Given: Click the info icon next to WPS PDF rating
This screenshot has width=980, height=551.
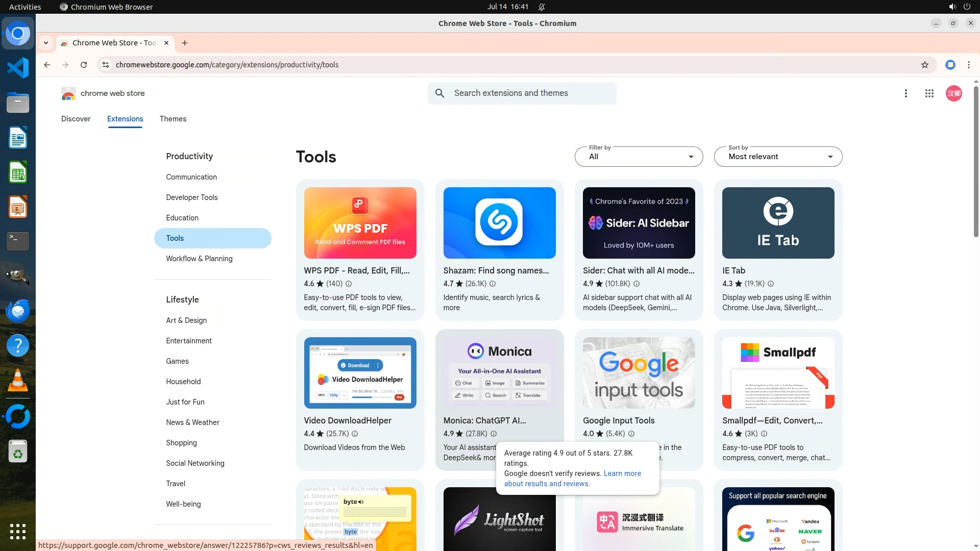Looking at the screenshot, I should click(x=349, y=284).
